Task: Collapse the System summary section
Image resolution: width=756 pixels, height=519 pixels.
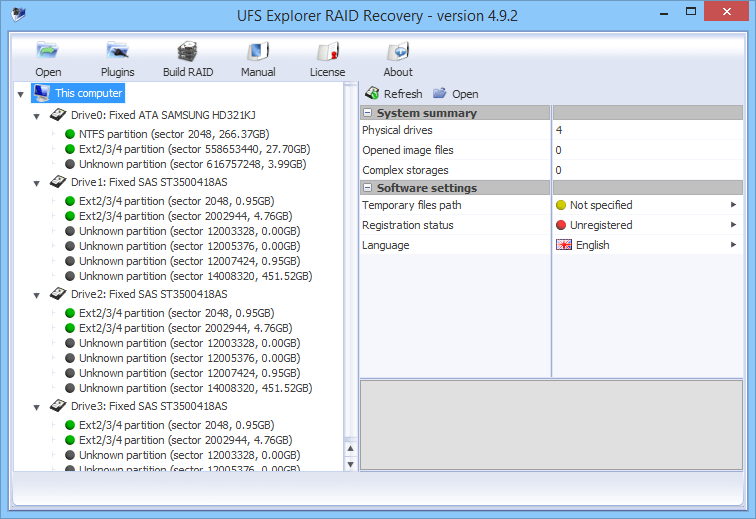Action: (x=368, y=113)
